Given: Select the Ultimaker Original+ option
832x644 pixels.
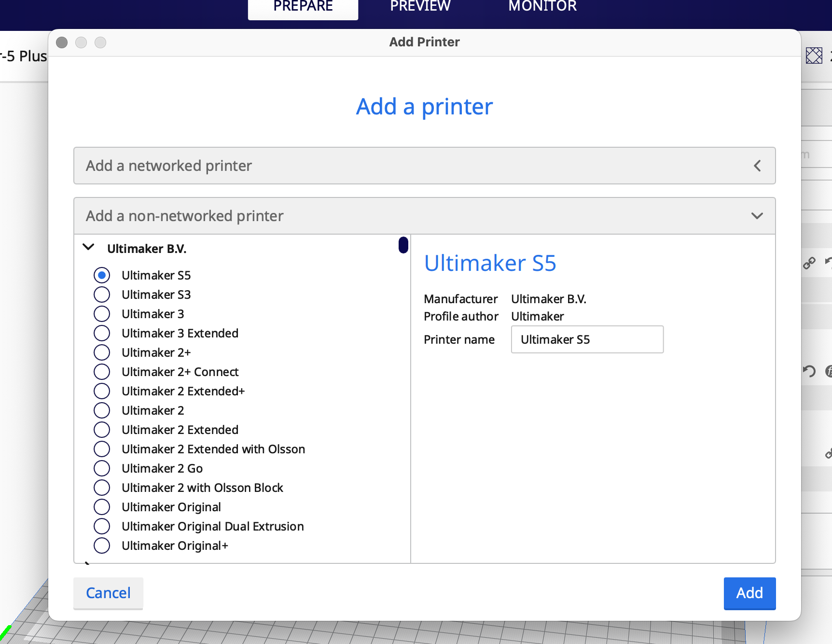Looking at the screenshot, I should click(102, 546).
